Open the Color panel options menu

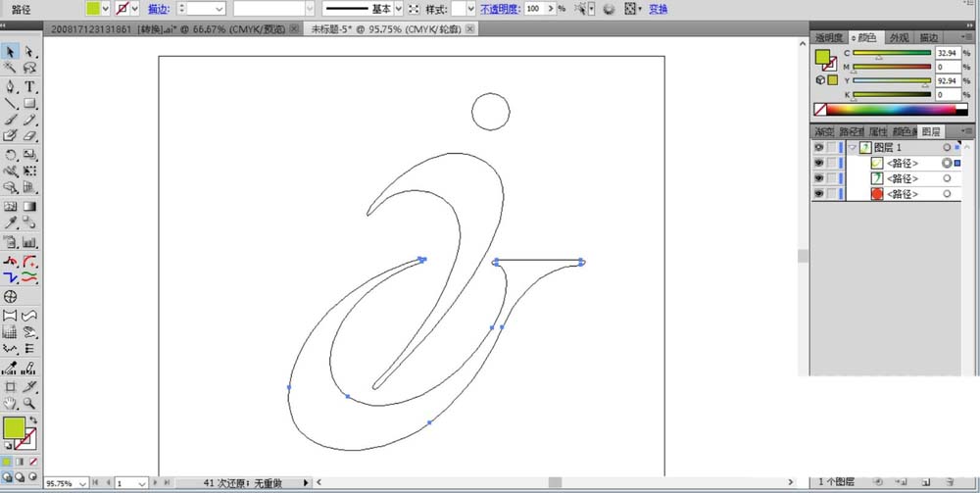(967, 37)
